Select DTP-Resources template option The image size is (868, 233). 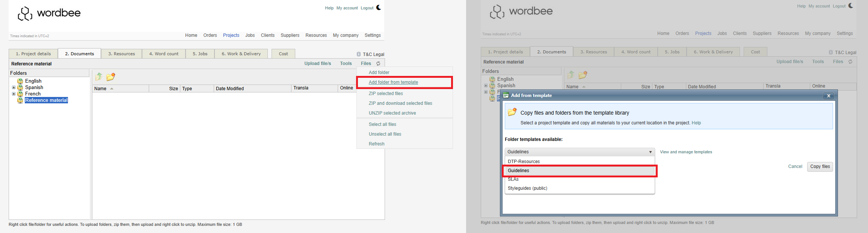click(524, 162)
